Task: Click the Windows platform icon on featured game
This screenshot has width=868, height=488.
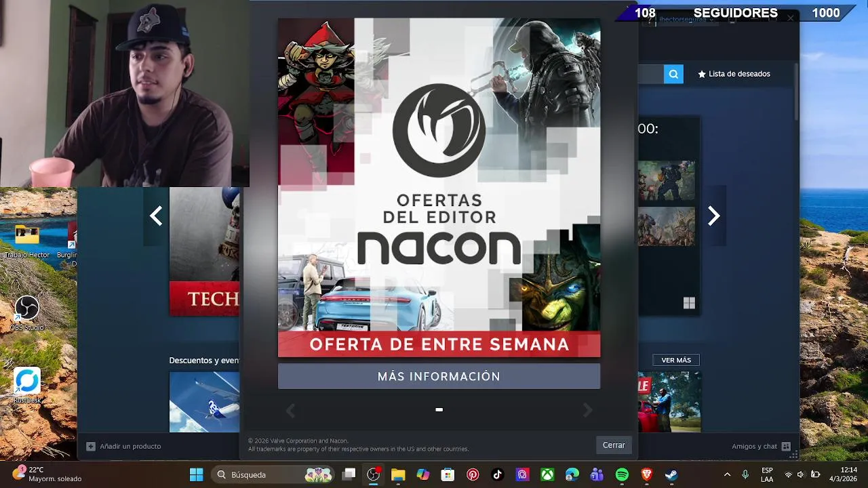Action: (689, 303)
